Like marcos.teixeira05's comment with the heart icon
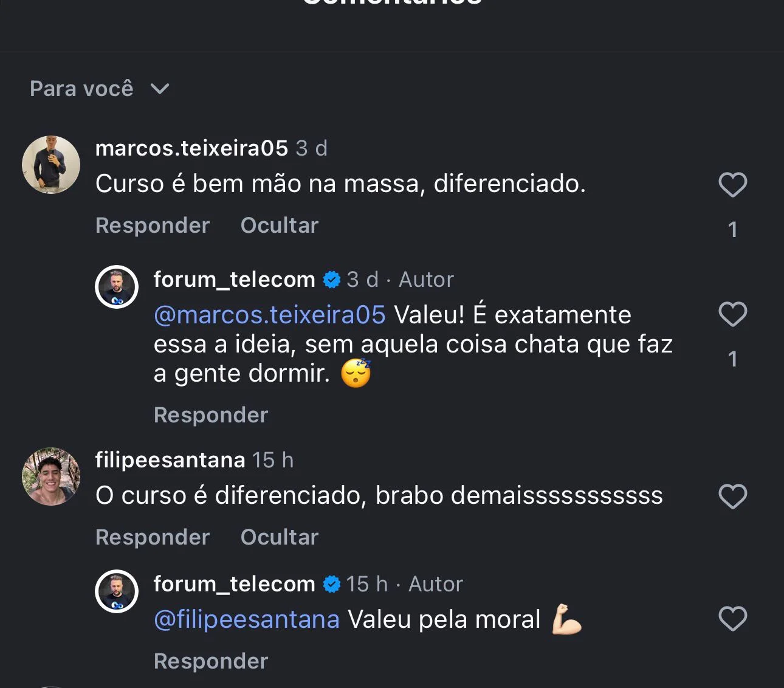 pos(733,184)
